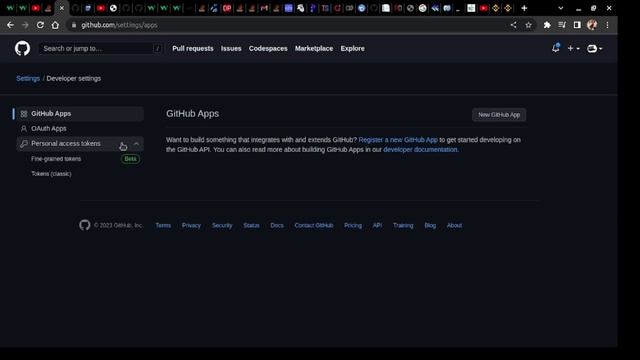Click the site lock icon in address bar
Viewport: 640px width, 360px height.
coord(74,25)
